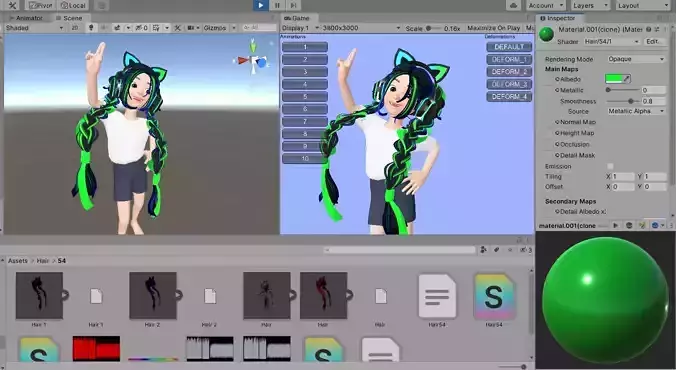The width and height of the screenshot is (676, 370).
Task: Enable the Emission checkbox
Action: pyautogui.click(x=610, y=166)
